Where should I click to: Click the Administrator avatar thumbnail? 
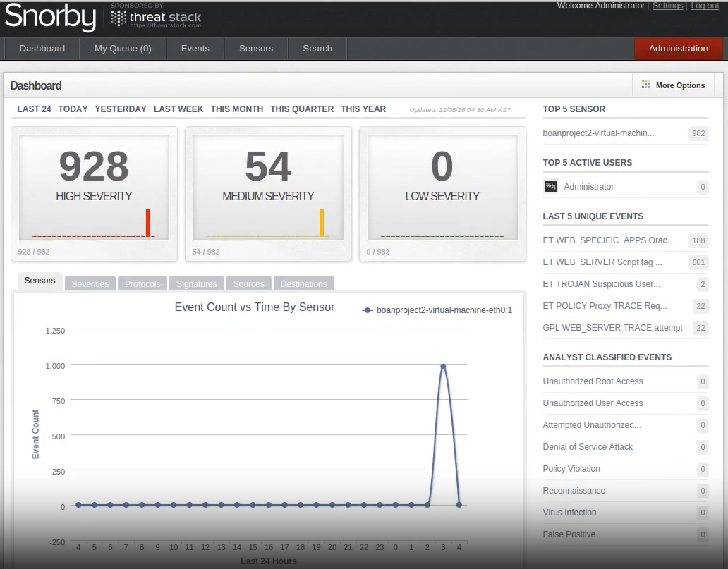(551, 187)
